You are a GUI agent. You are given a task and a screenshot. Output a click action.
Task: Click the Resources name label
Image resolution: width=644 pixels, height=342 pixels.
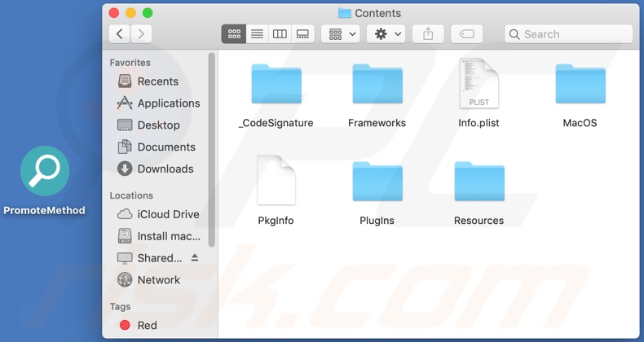click(479, 221)
